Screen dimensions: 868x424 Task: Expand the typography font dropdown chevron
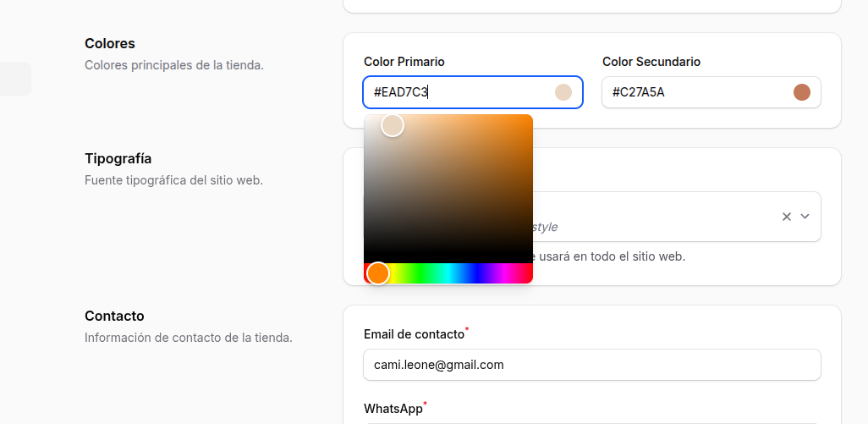(805, 217)
